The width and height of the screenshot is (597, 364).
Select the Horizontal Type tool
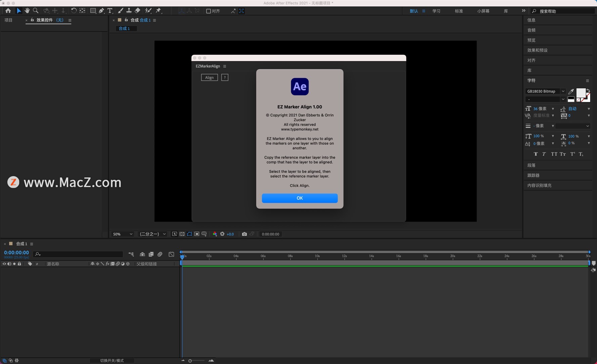[110, 11]
